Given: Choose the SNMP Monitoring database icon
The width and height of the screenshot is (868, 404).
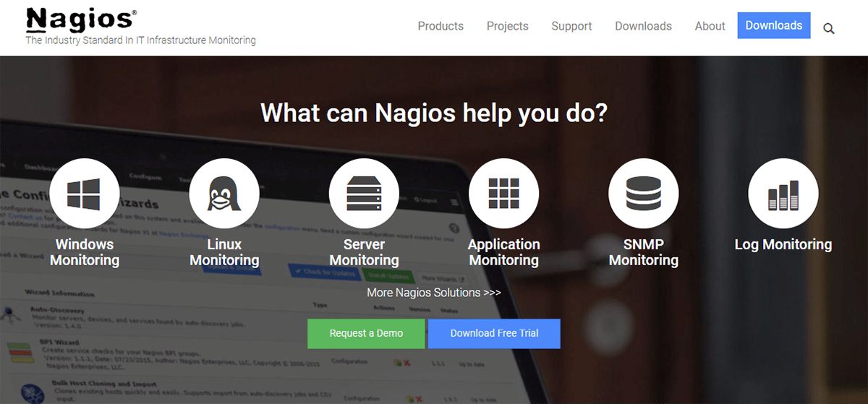Looking at the screenshot, I should (643, 194).
